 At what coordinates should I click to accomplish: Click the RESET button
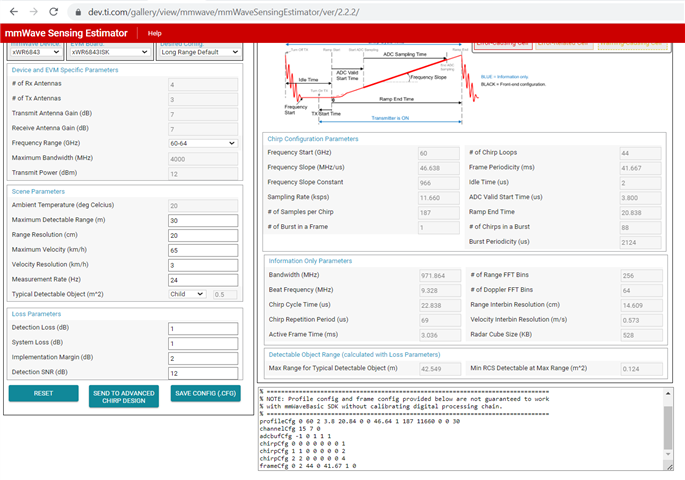(x=43, y=393)
